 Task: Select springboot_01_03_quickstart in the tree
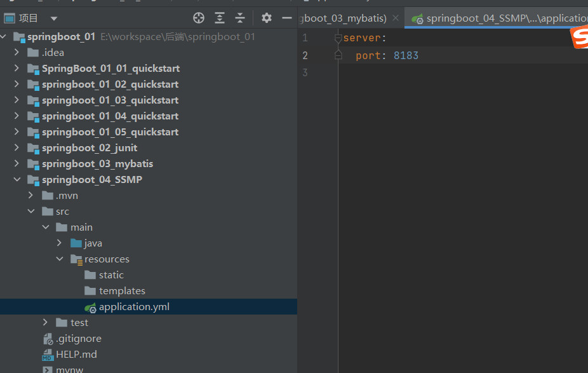point(110,100)
